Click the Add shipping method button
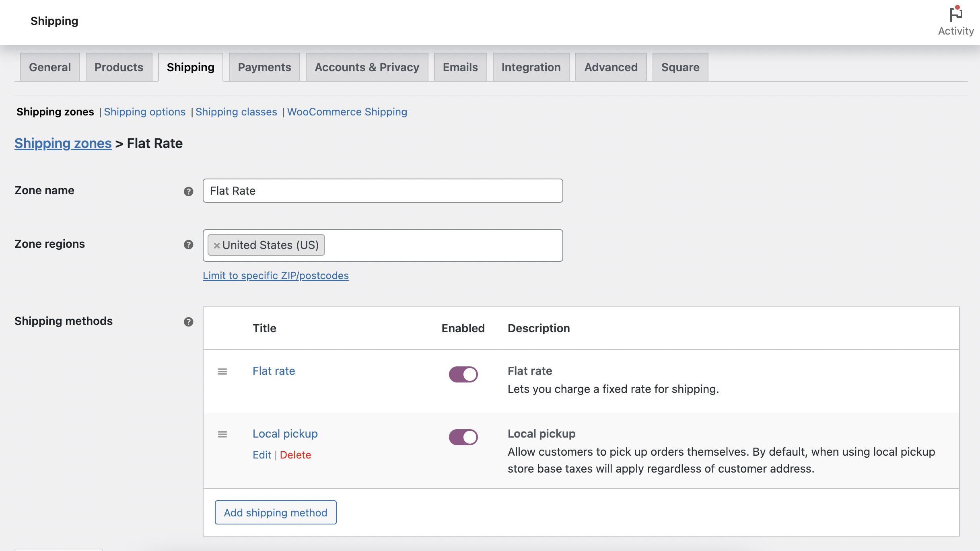Screen dimensions: 980x551 pos(276,512)
